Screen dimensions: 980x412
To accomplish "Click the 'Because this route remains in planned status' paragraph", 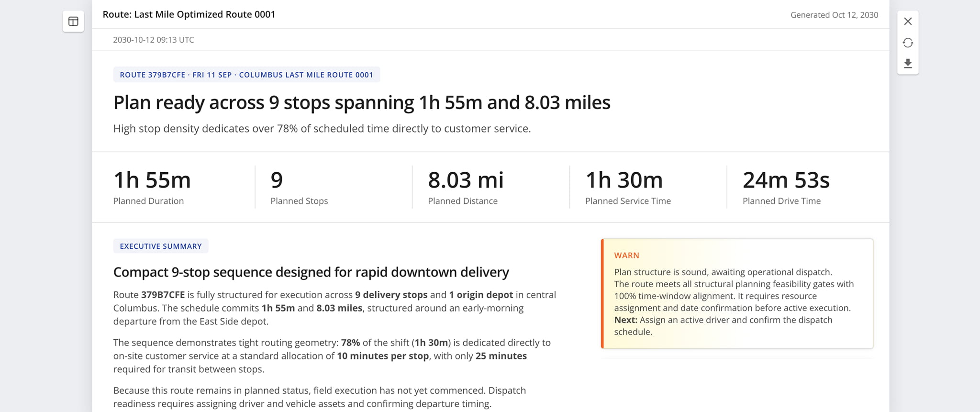I will (x=320, y=397).
